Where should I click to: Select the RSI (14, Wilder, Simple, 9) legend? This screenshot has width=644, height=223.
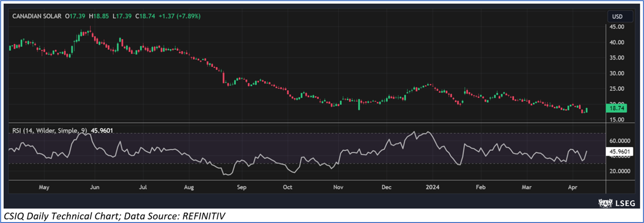(x=48, y=130)
